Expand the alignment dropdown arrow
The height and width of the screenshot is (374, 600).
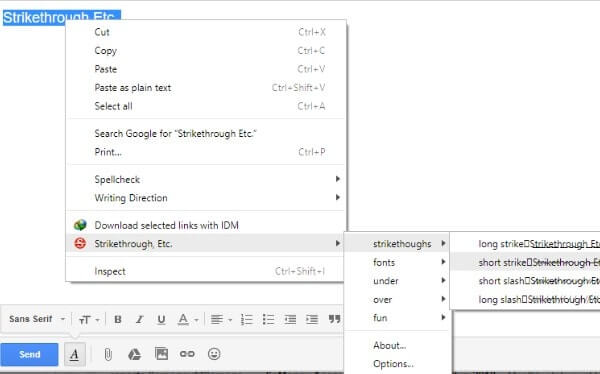(x=230, y=320)
